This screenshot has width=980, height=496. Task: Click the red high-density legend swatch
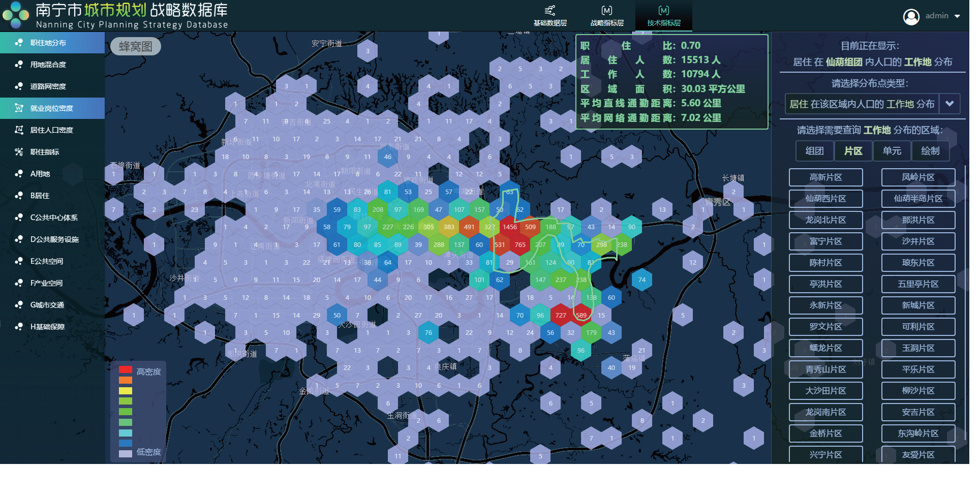(126, 370)
